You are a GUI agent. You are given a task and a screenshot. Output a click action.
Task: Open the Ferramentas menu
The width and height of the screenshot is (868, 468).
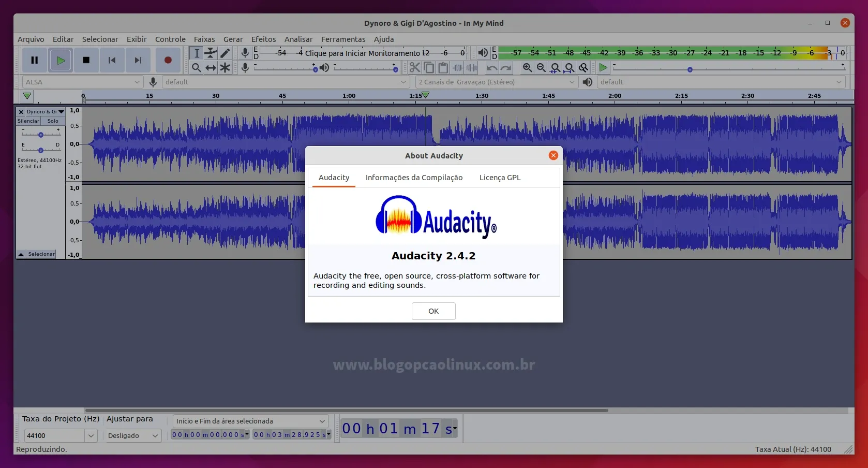click(x=343, y=39)
